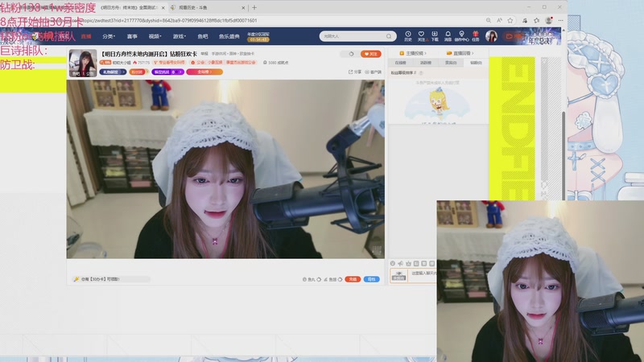The height and width of the screenshot is (362, 644).
Task: Open browser favorites list icon
Action: coord(536,21)
